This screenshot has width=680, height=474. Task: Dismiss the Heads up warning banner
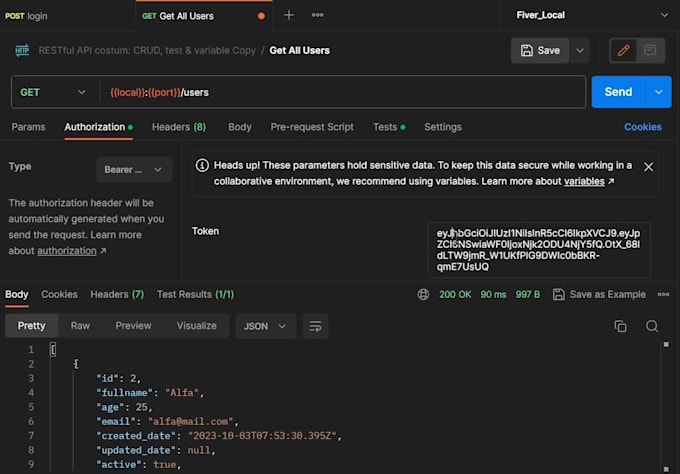coord(648,167)
